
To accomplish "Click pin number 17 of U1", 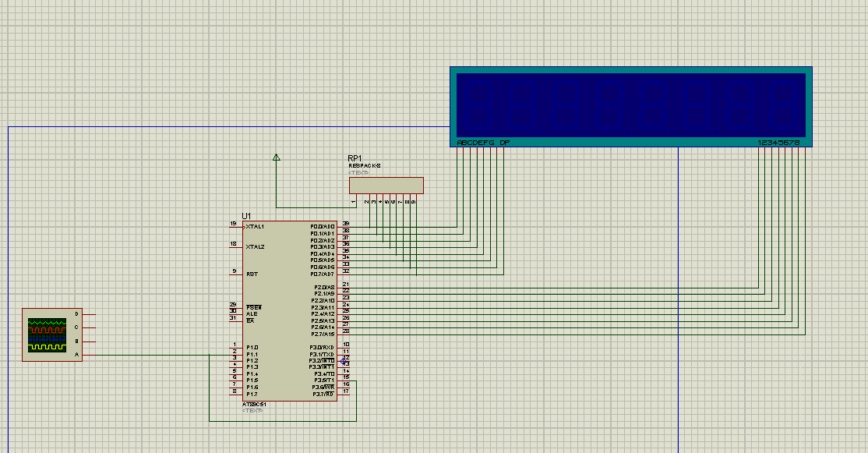I will pos(346,391).
